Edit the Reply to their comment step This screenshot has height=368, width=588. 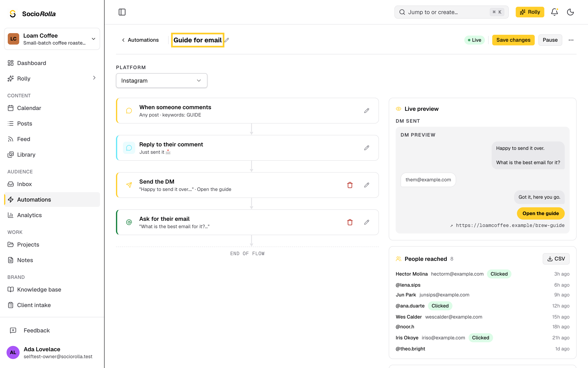click(x=367, y=148)
